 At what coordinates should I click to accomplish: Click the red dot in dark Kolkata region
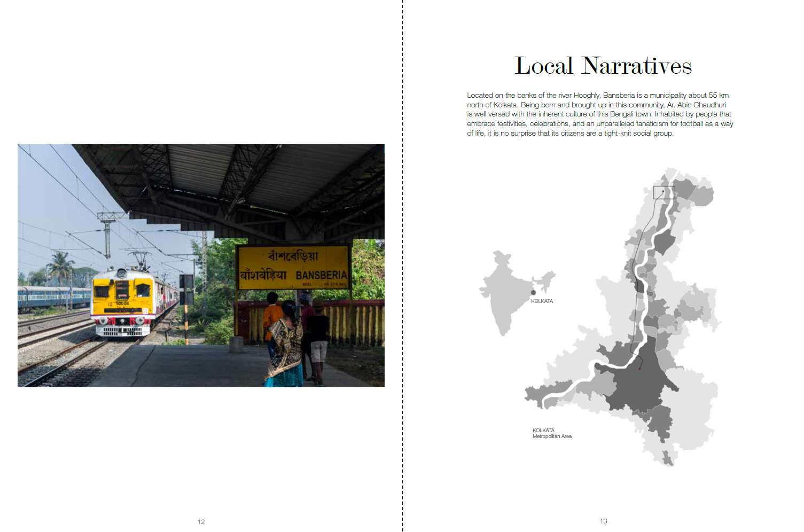[x=640, y=368]
